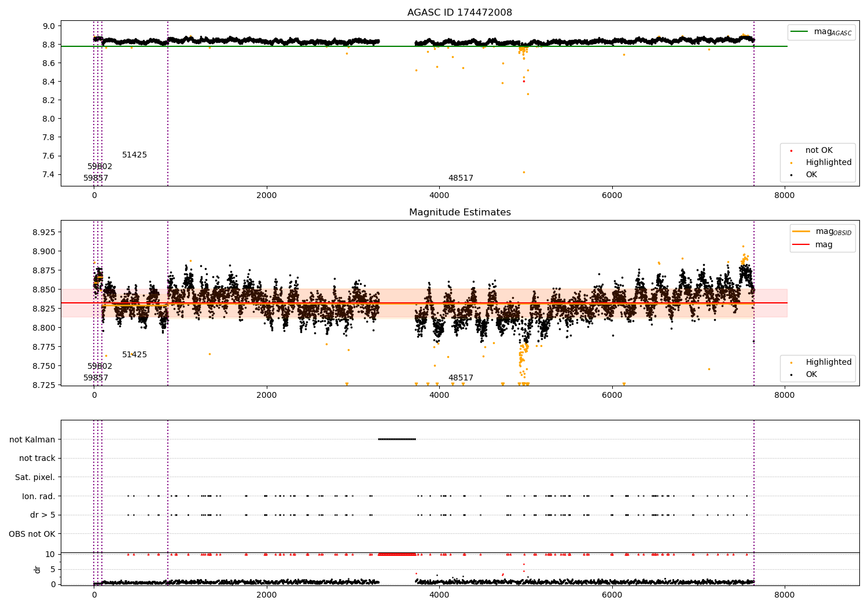
Task: Select the 'not Kalman' row label
Action: 32,439
